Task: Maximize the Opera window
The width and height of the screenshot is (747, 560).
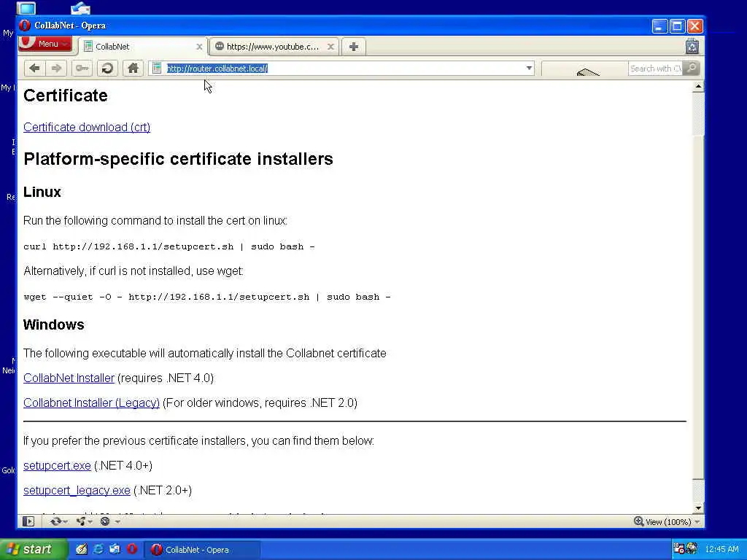Action: pos(677,26)
